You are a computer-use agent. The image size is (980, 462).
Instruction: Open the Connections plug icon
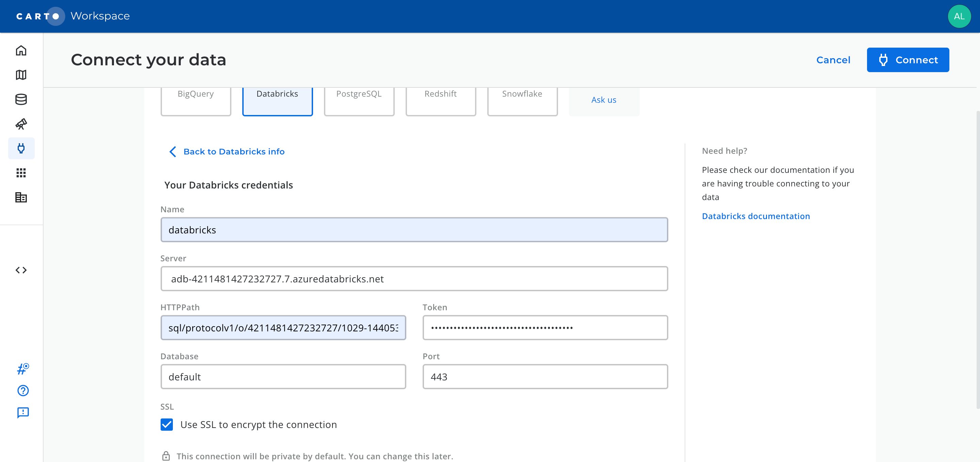(x=21, y=148)
